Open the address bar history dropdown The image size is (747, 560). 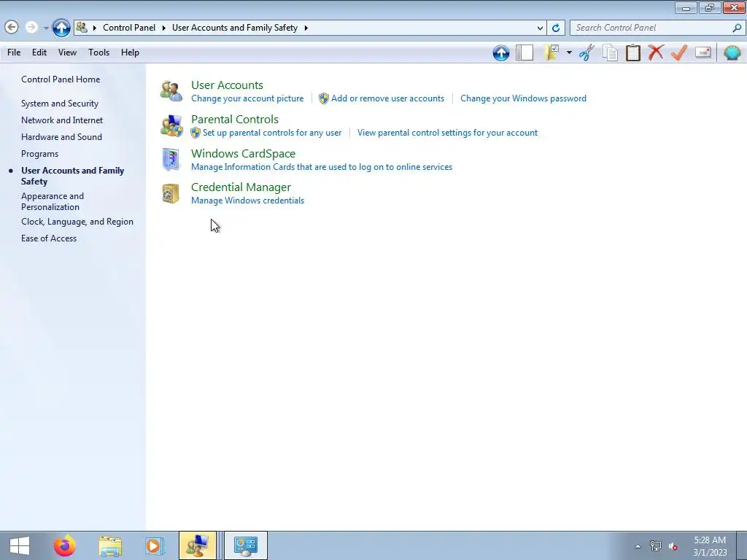pos(540,28)
